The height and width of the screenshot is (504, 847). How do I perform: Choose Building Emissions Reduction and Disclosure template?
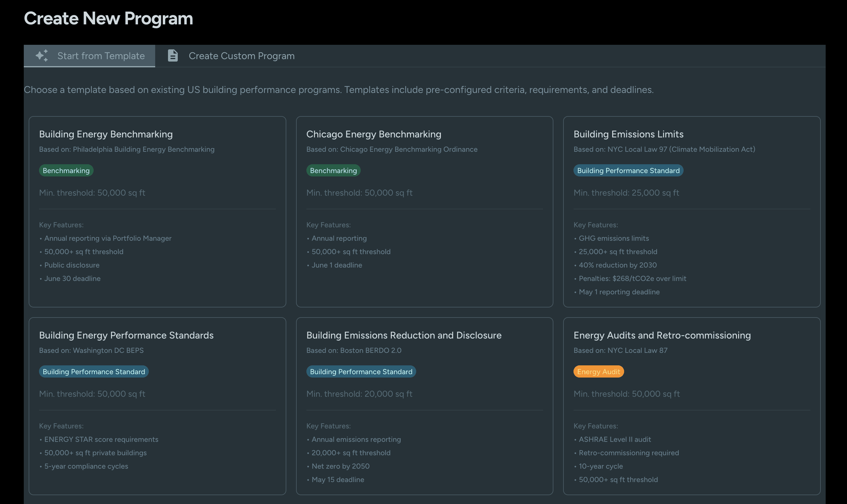click(x=404, y=335)
